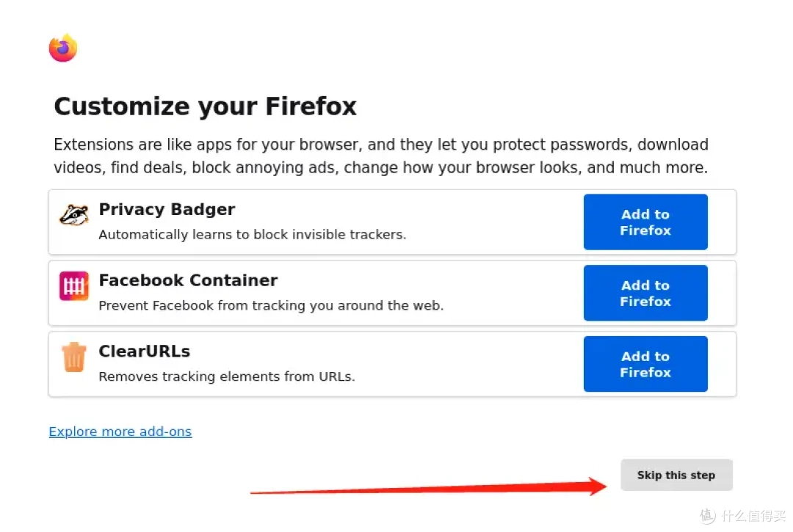Screen dimensions: 793x532
Task: Click the Facebook Container fence icon
Action: coord(74,286)
